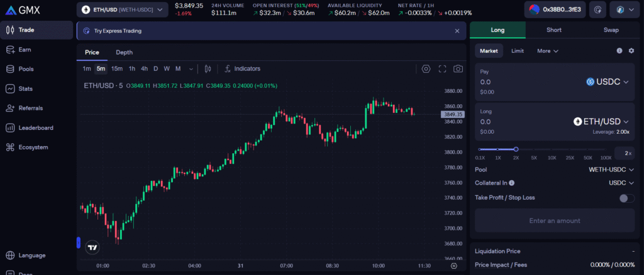Click the trade info icon
Image resolution: width=644 pixels, height=275 pixels.
click(x=619, y=51)
